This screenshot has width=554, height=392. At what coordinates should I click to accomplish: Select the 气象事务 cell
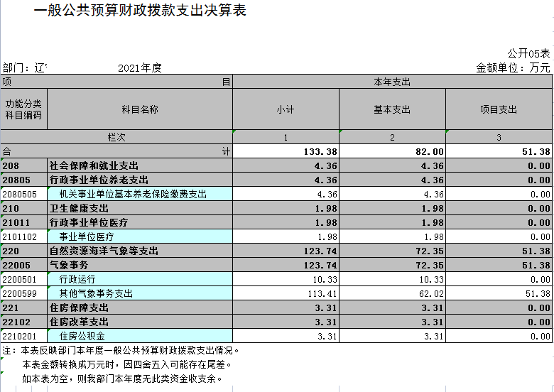point(140,265)
